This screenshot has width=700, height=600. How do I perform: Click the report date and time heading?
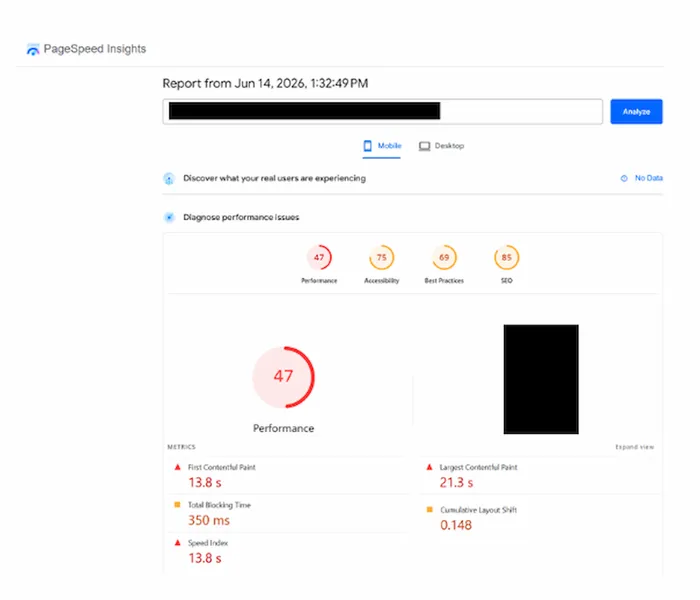tap(265, 83)
